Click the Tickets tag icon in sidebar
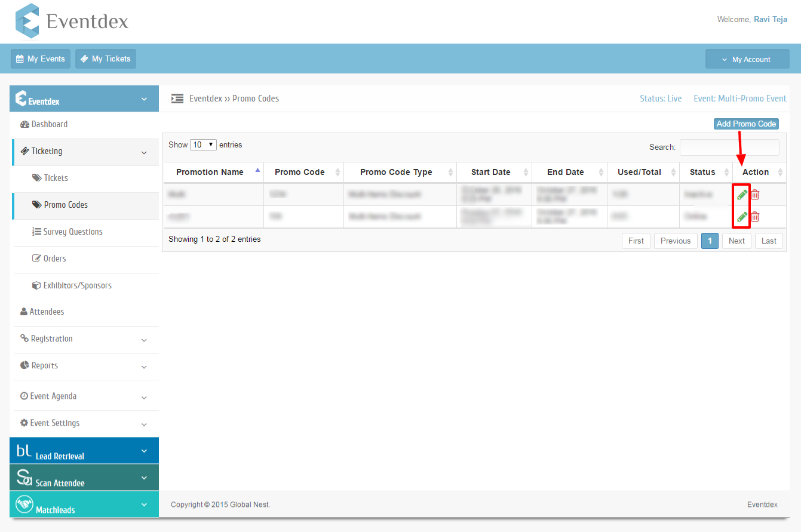This screenshot has height=532, width=801. click(x=36, y=178)
